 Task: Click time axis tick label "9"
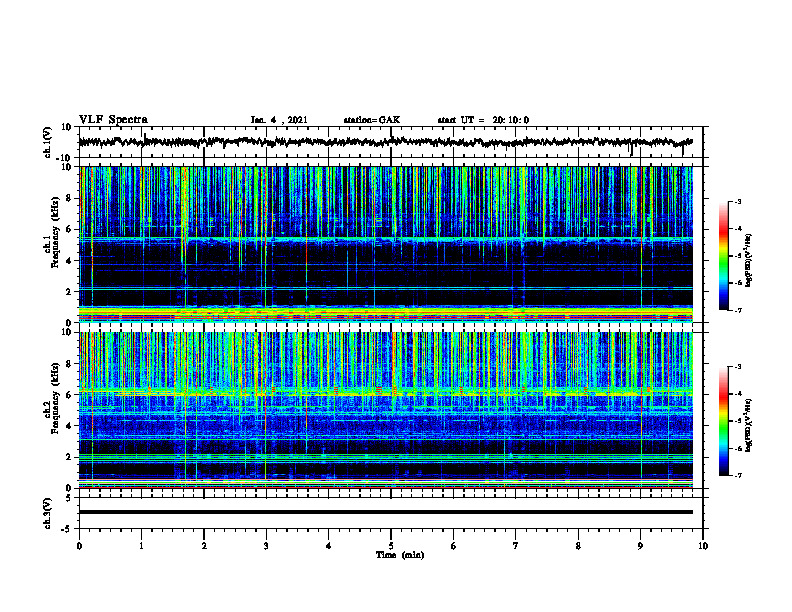click(x=640, y=546)
